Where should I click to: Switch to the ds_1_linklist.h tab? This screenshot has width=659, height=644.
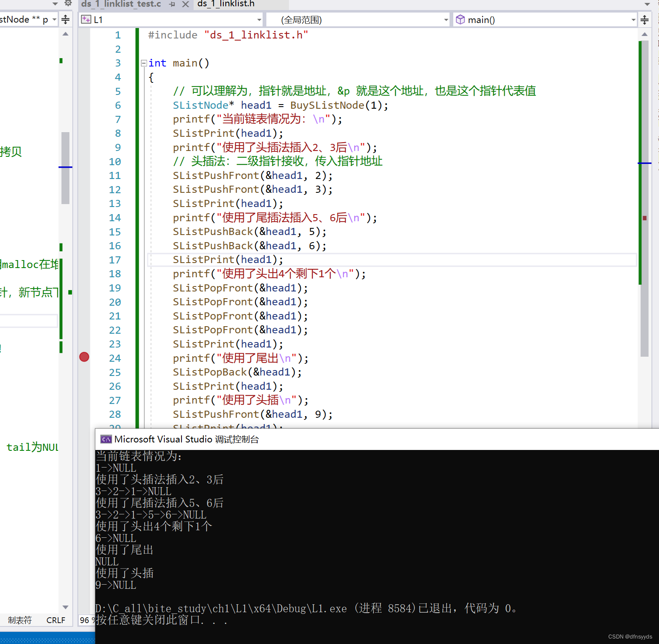pyautogui.click(x=226, y=4)
